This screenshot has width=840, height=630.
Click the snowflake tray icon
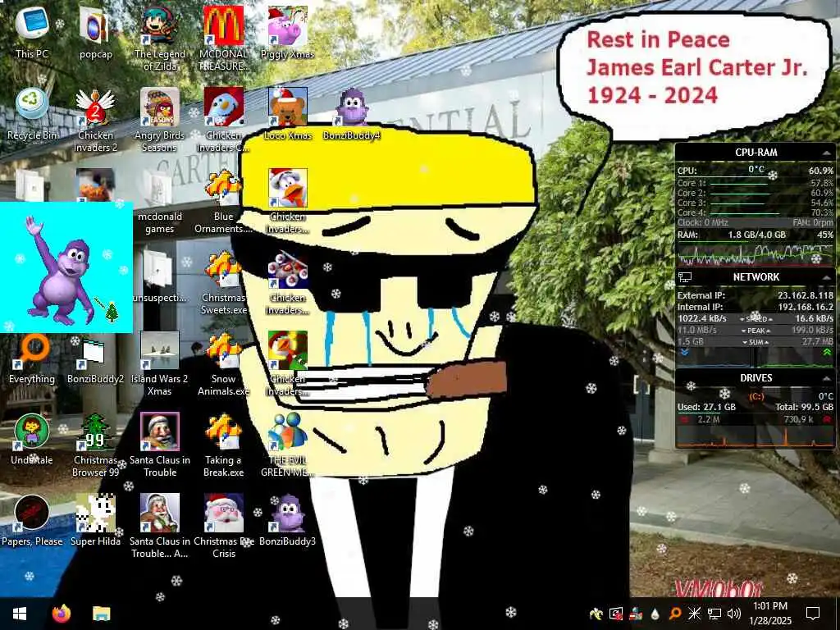(x=694, y=614)
